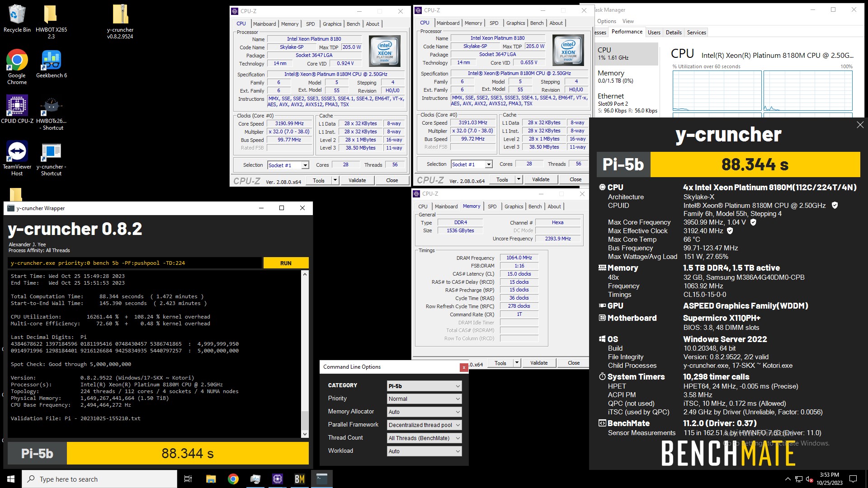Screen dimensions: 868x488
Task: Select Memory item in Task Manager sidebar
Action: point(626,76)
